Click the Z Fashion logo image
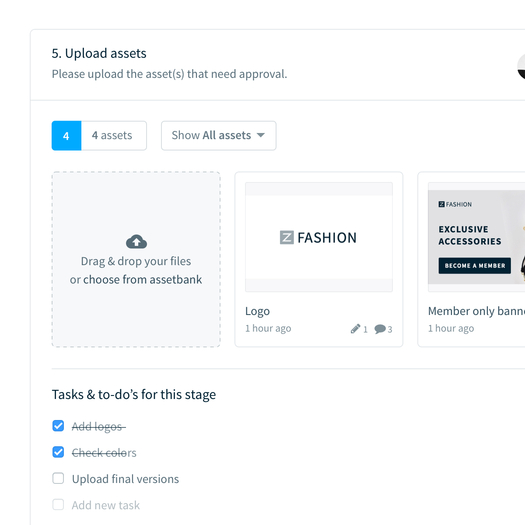525x525 pixels. 318,237
